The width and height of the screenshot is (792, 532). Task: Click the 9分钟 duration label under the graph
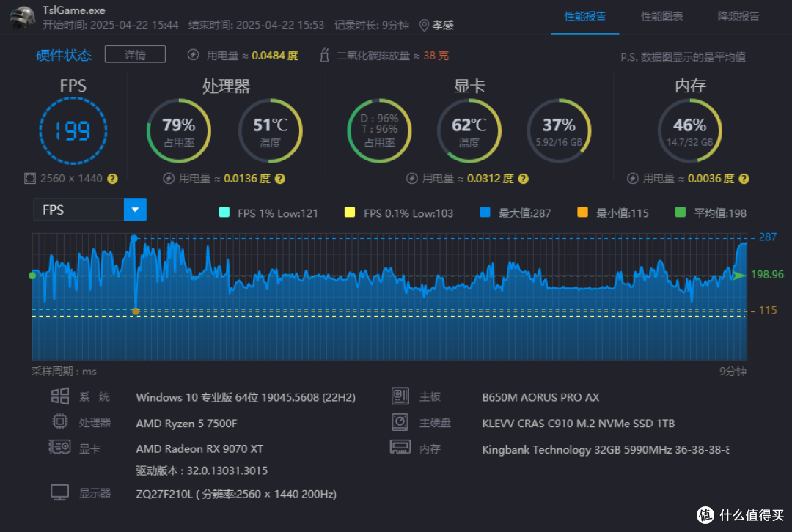coord(733,372)
